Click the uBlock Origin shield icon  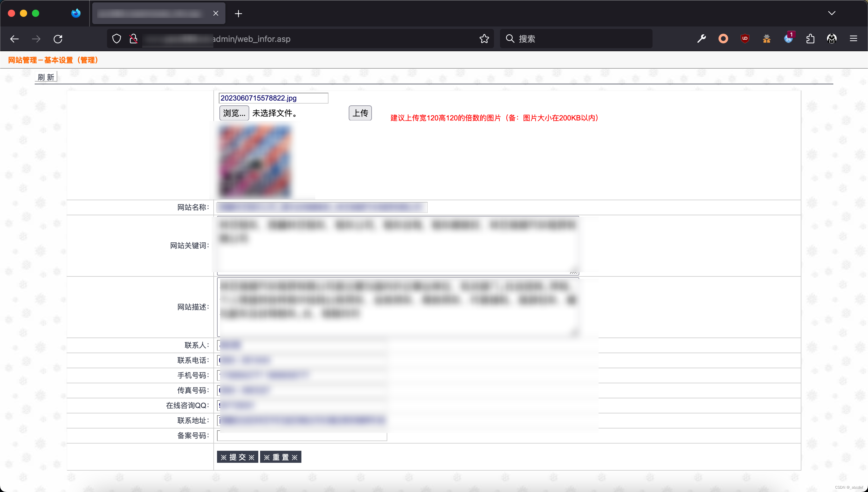[x=745, y=39]
